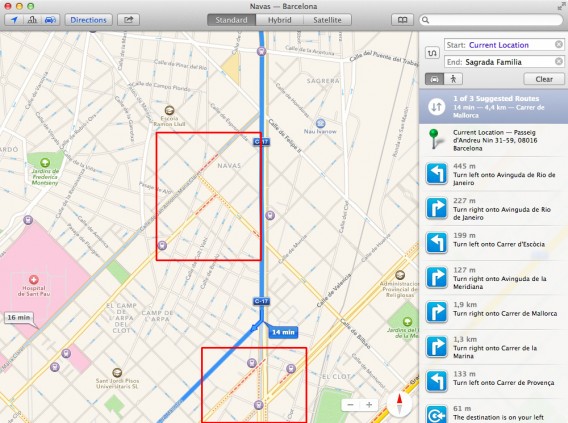
Task: Switch to Satellite map view
Action: 327,20
